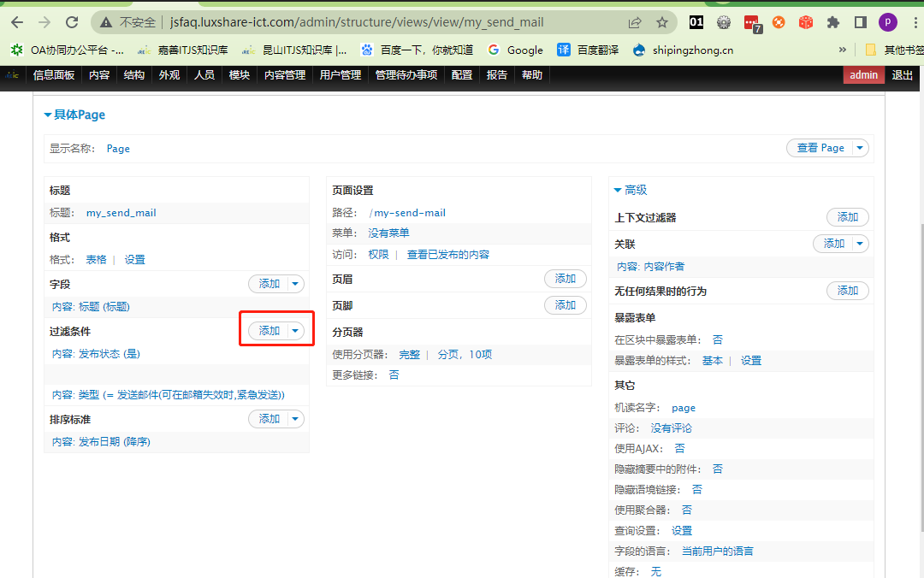This screenshot has width=924, height=578.
Task: Collapse the 具体Page section
Action: 49,115
